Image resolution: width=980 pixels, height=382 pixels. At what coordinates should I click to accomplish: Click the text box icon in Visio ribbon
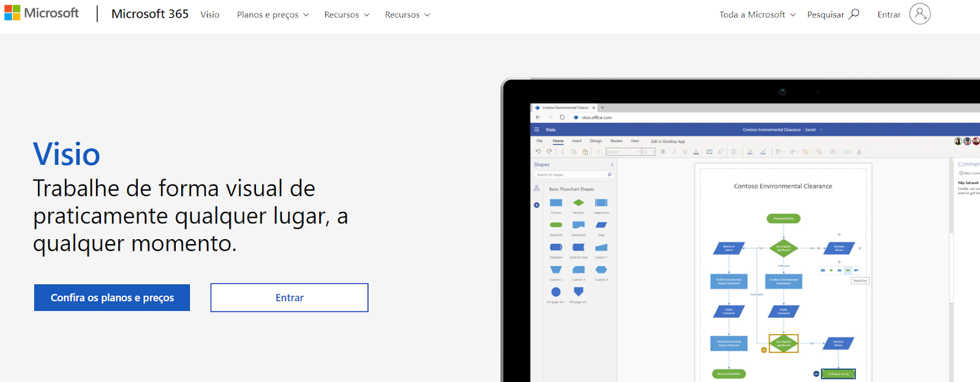(709, 151)
